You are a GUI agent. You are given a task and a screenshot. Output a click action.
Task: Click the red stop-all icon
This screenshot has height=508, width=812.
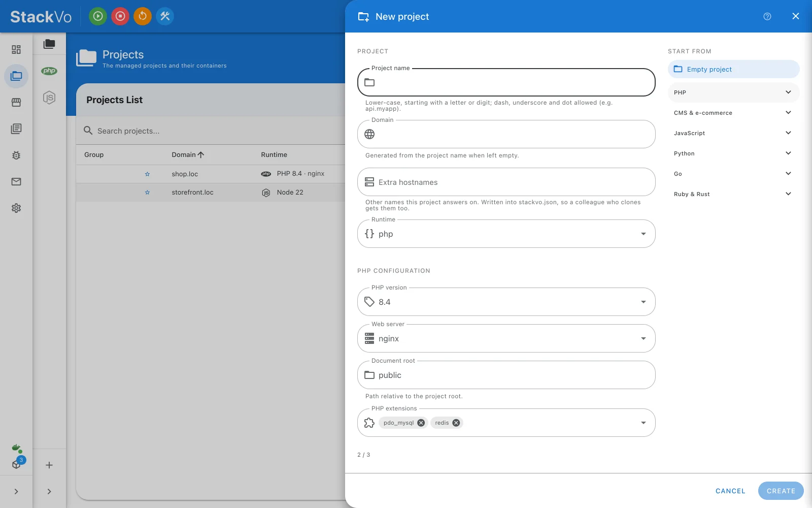pos(120,16)
